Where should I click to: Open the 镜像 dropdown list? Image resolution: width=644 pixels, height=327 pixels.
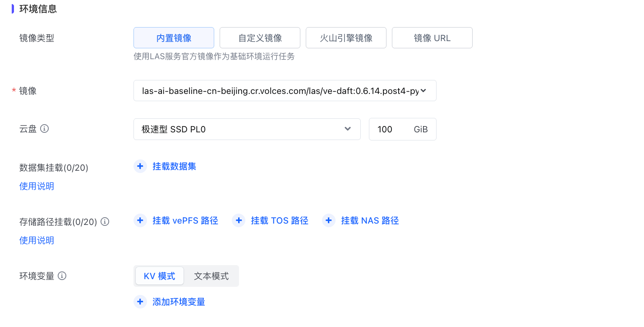coord(284,91)
